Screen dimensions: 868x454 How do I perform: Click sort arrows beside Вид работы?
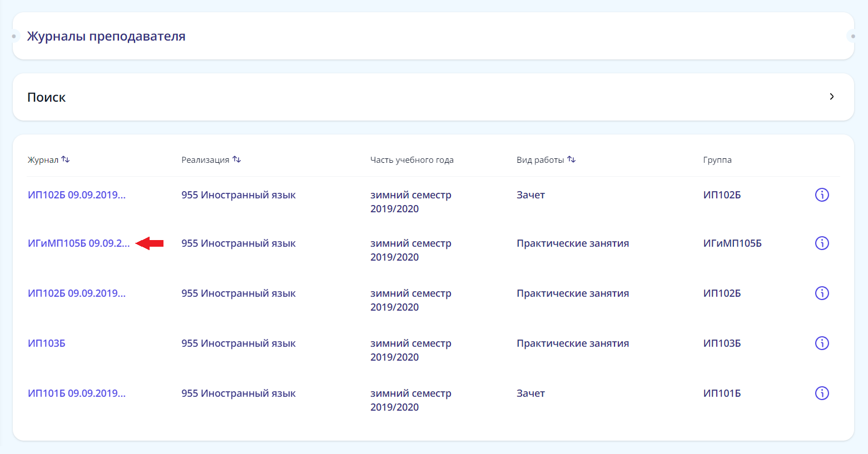[x=572, y=159]
